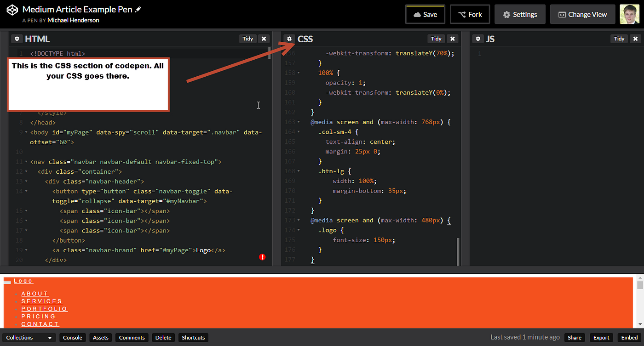This screenshot has width=644, height=346.
Task: Close the HTML editor panel
Action: (263, 39)
